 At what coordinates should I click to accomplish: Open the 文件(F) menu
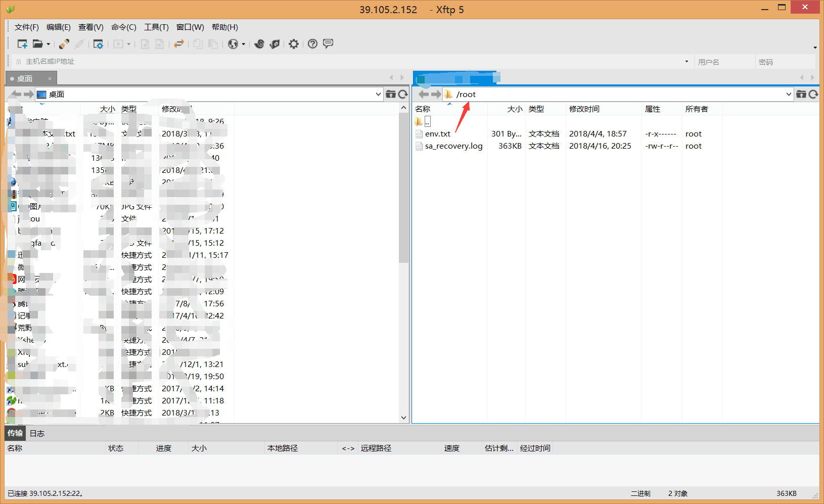click(x=27, y=27)
